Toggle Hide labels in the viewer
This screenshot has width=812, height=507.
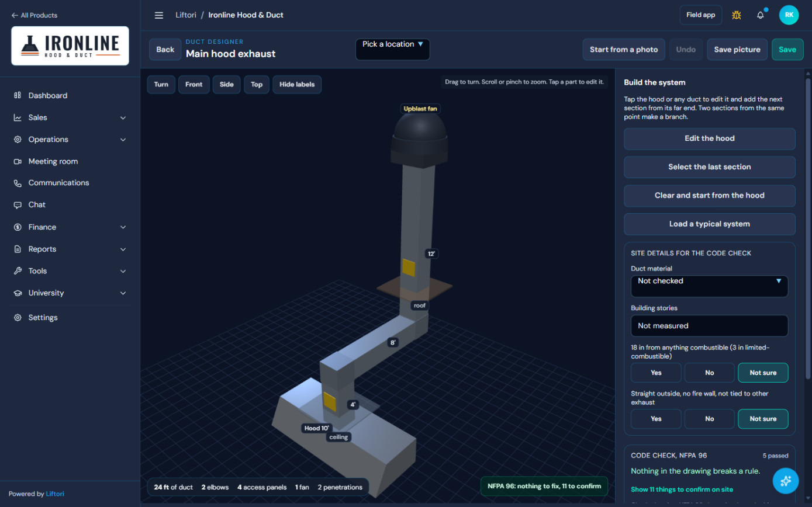[297, 84]
